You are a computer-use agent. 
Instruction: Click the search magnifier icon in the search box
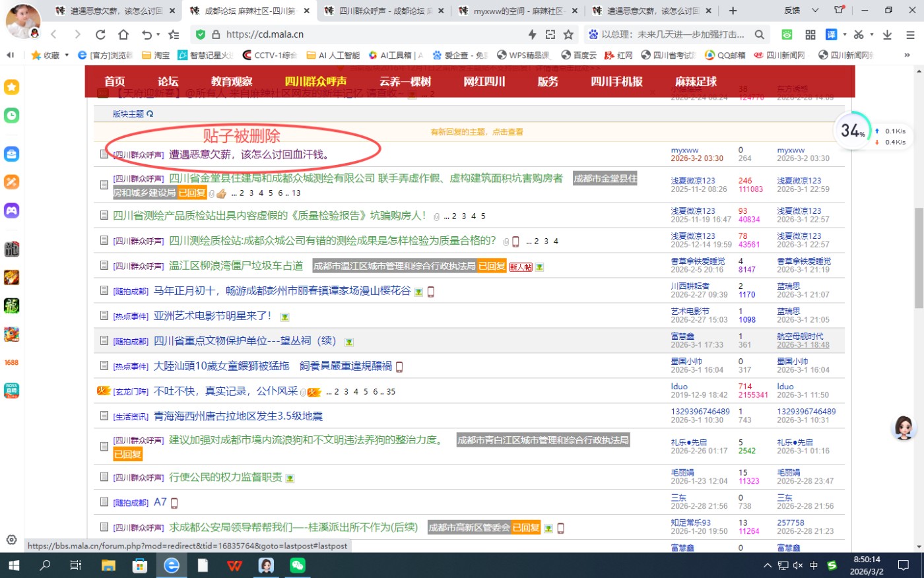[760, 34]
